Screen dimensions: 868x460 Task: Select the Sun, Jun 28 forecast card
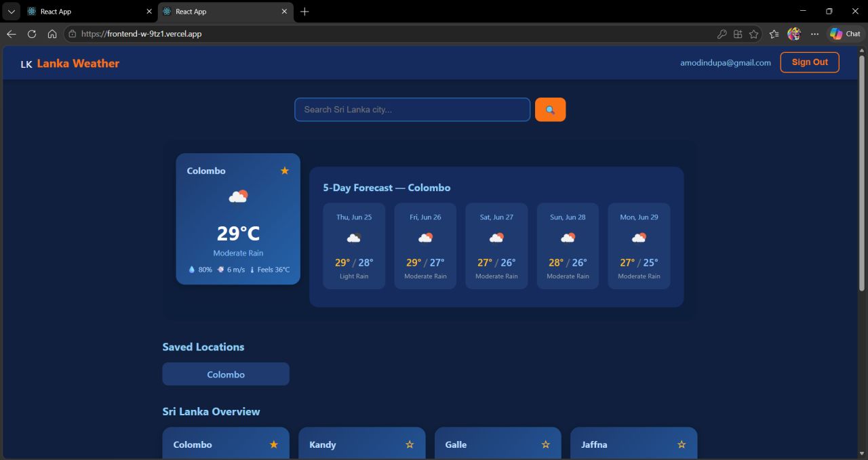pyautogui.click(x=568, y=246)
